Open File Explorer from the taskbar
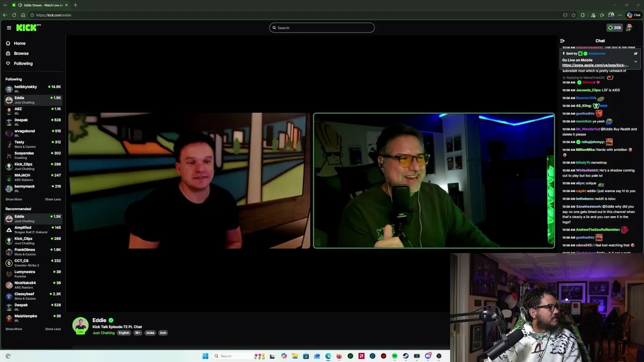644x362 pixels. 295,356
